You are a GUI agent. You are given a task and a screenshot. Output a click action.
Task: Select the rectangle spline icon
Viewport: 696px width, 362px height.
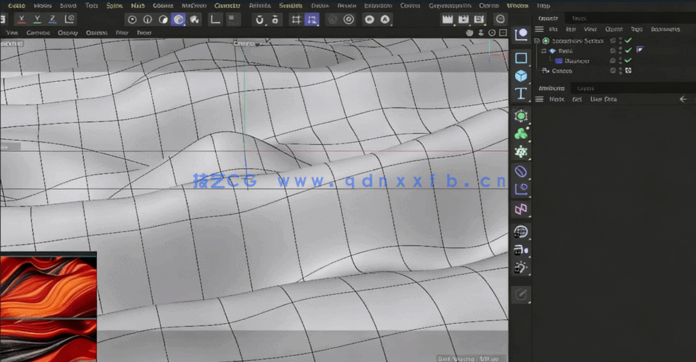click(x=521, y=58)
